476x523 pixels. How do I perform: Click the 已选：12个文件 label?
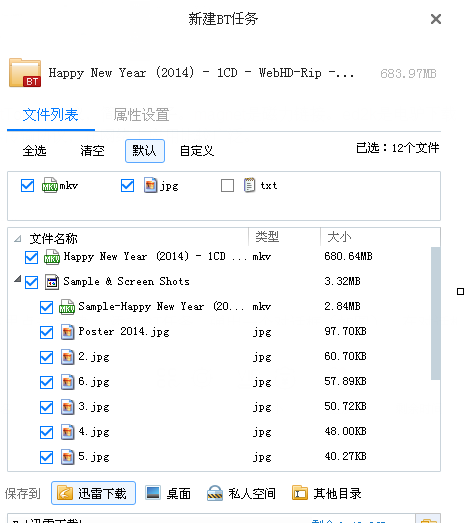398,148
